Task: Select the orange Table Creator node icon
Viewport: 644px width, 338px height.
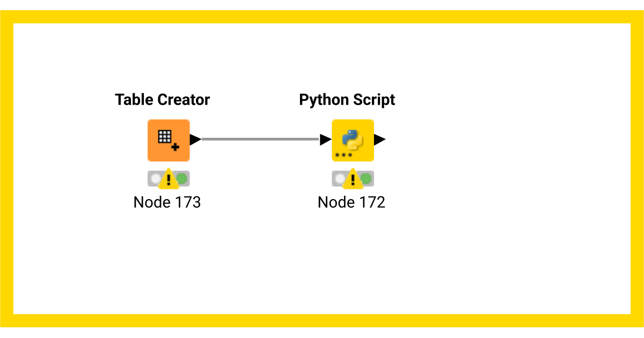Action: pyautogui.click(x=169, y=140)
